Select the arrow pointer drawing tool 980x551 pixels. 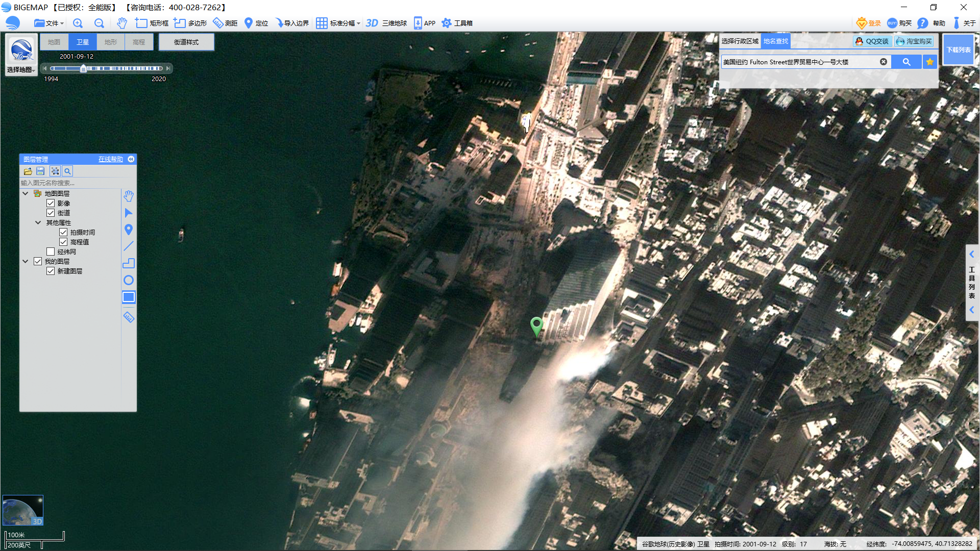[129, 213]
